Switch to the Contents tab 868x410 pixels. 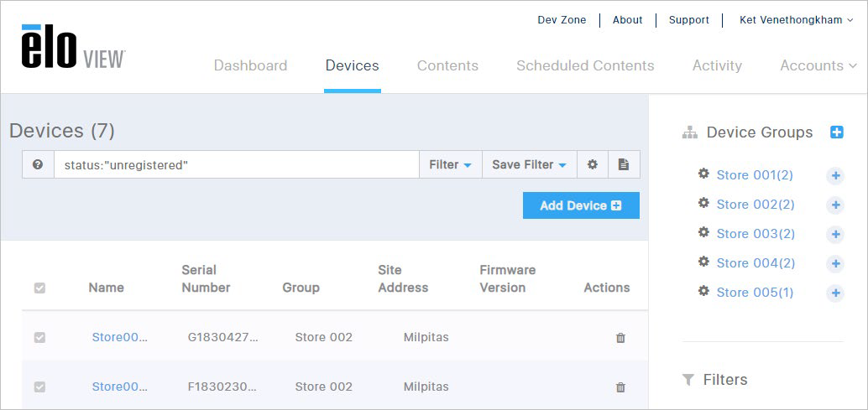(447, 65)
